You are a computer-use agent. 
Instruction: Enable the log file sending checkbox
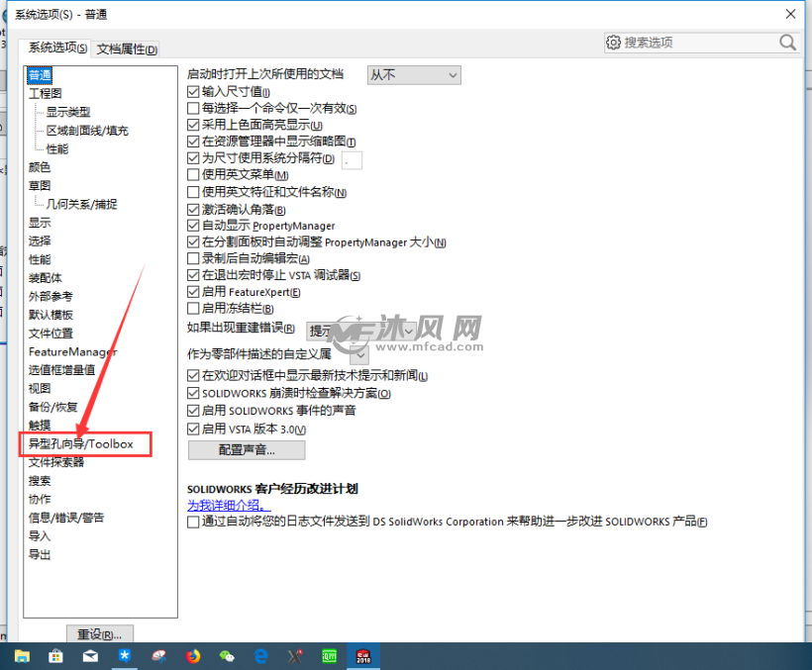(193, 522)
